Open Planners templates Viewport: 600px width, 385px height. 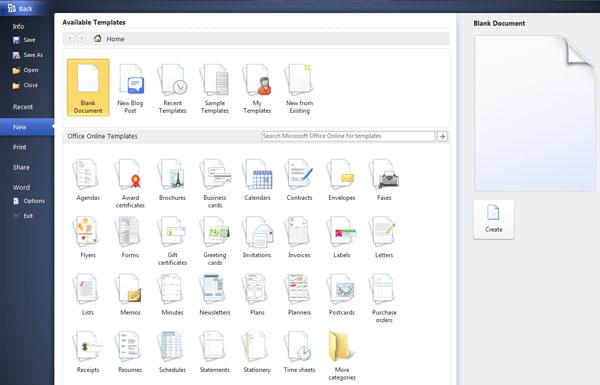click(x=299, y=295)
